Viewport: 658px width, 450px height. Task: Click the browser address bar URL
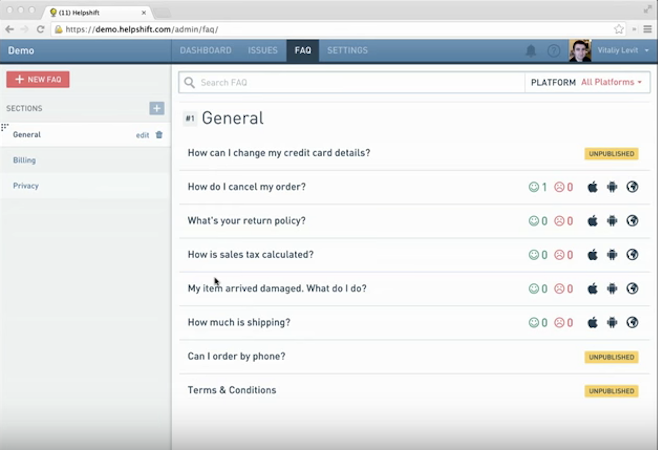142,29
